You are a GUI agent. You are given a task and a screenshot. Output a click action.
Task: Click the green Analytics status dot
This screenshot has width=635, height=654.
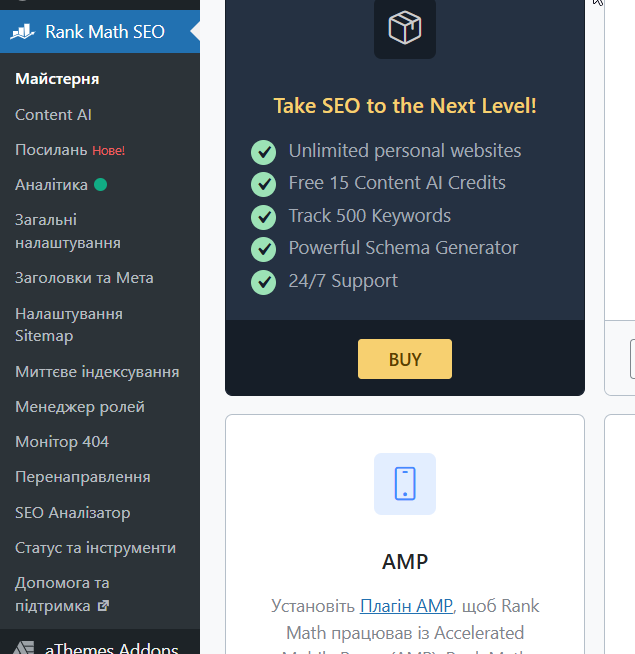click(100, 185)
